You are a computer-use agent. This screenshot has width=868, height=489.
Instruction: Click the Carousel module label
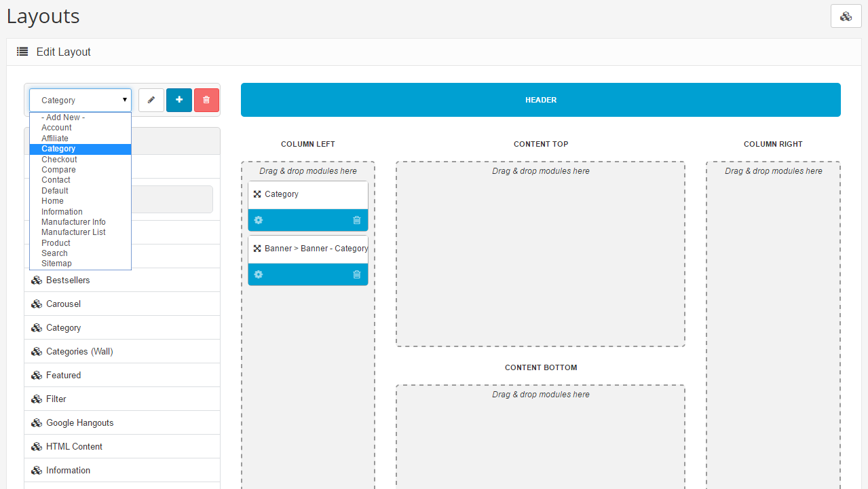pyautogui.click(x=63, y=304)
